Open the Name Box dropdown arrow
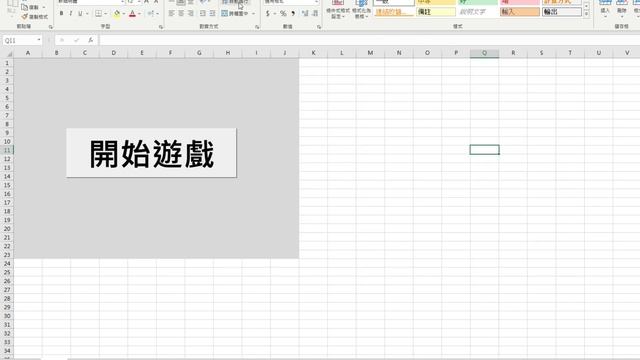Image resolution: width=640 pixels, height=360 pixels. [39, 40]
